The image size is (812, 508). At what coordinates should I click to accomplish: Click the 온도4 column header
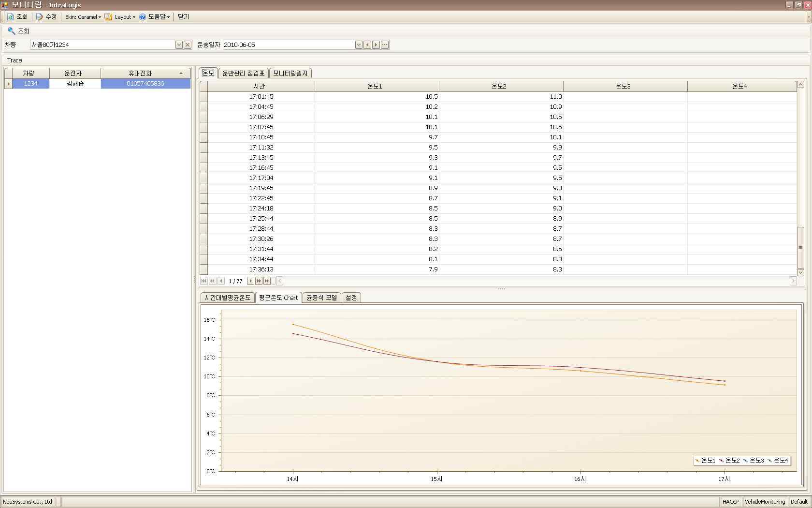tap(741, 86)
